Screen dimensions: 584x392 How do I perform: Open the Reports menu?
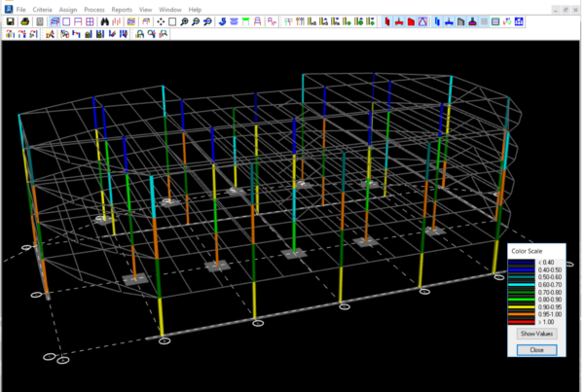pyautogui.click(x=122, y=8)
